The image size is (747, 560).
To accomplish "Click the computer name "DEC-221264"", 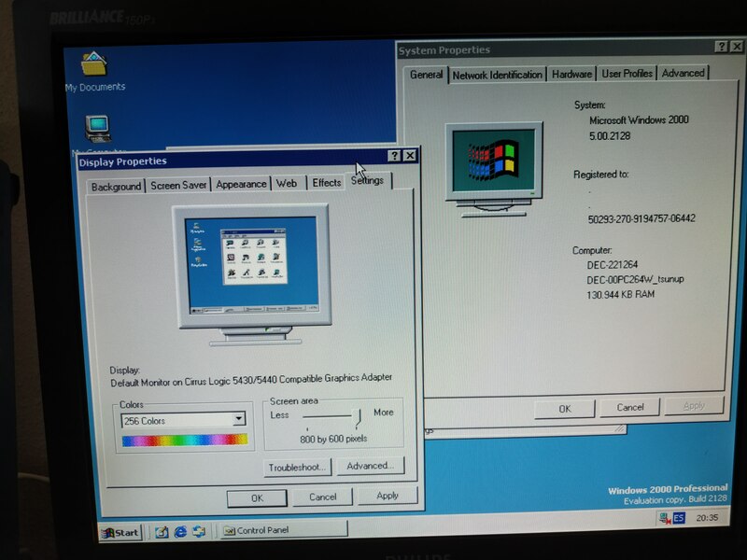I will point(612,265).
